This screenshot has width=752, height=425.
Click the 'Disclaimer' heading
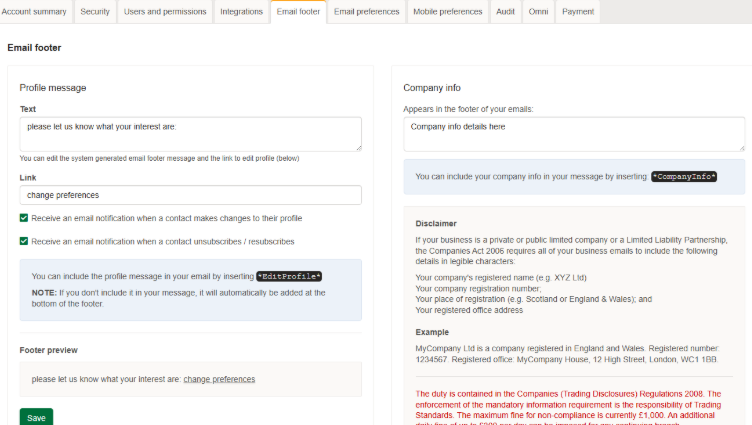click(436, 224)
